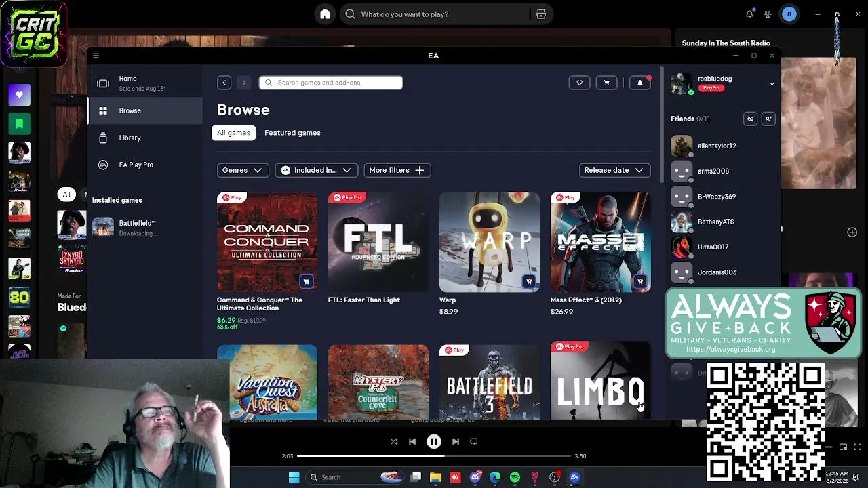Expand the Included In filter dropdown

[316, 170]
